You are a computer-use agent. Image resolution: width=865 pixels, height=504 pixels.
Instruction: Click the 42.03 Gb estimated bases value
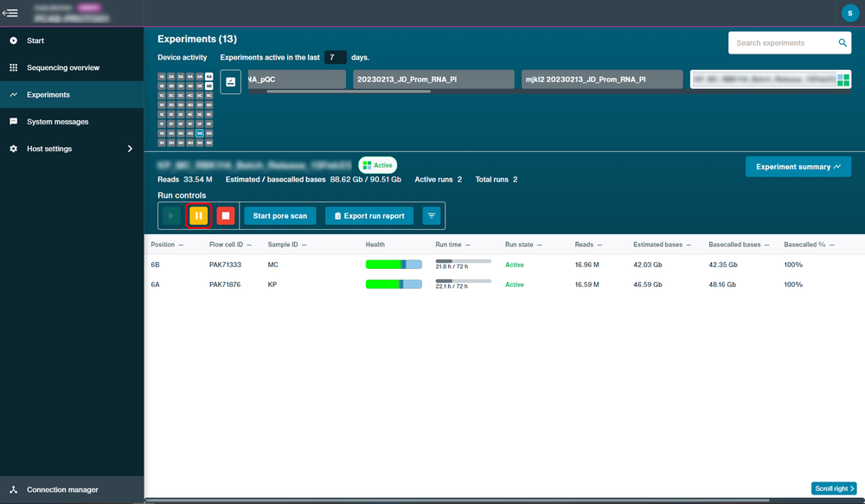point(648,265)
